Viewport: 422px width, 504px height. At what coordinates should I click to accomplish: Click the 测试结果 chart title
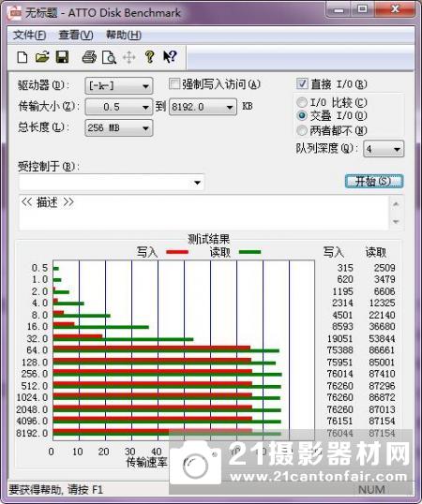tap(209, 239)
